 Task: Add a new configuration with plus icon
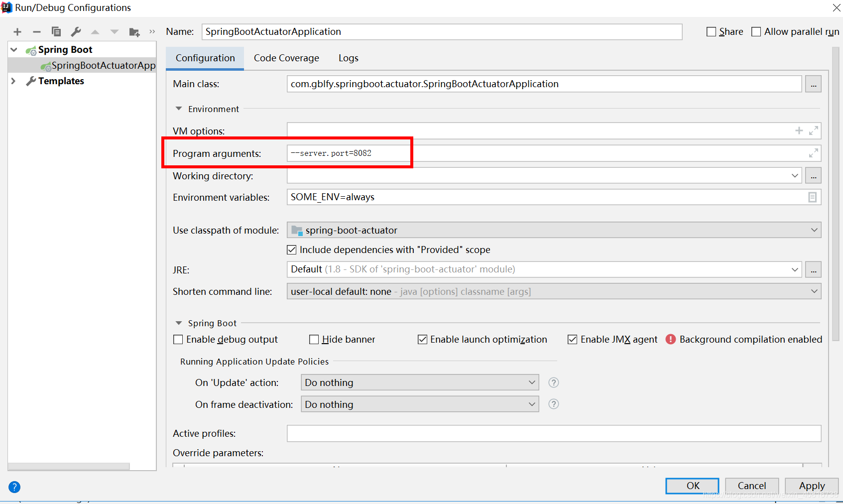[17, 32]
